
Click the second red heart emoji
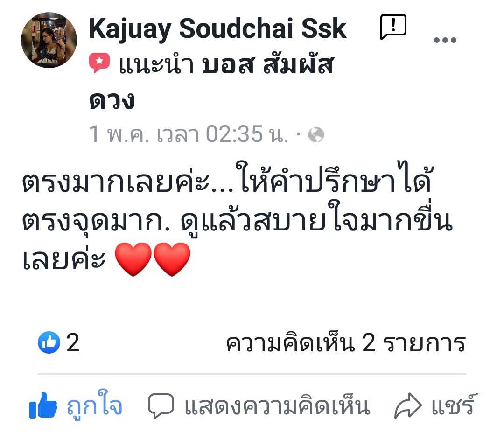click(x=172, y=259)
